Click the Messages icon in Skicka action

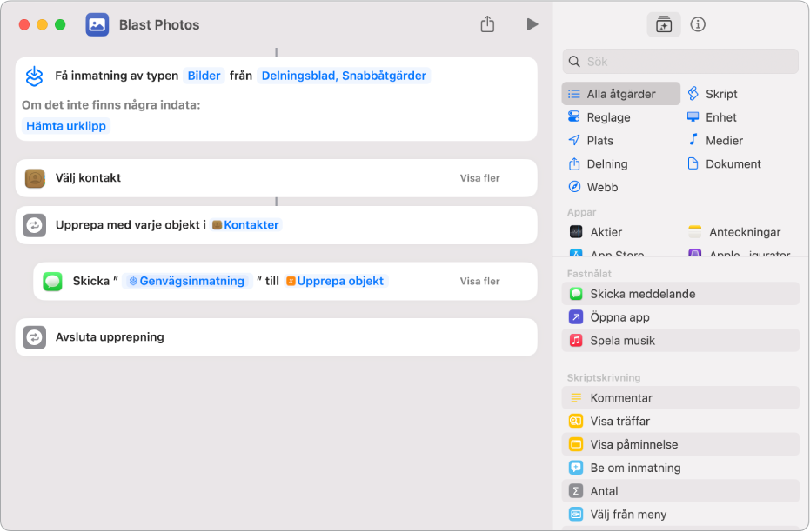click(x=52, y=282)
